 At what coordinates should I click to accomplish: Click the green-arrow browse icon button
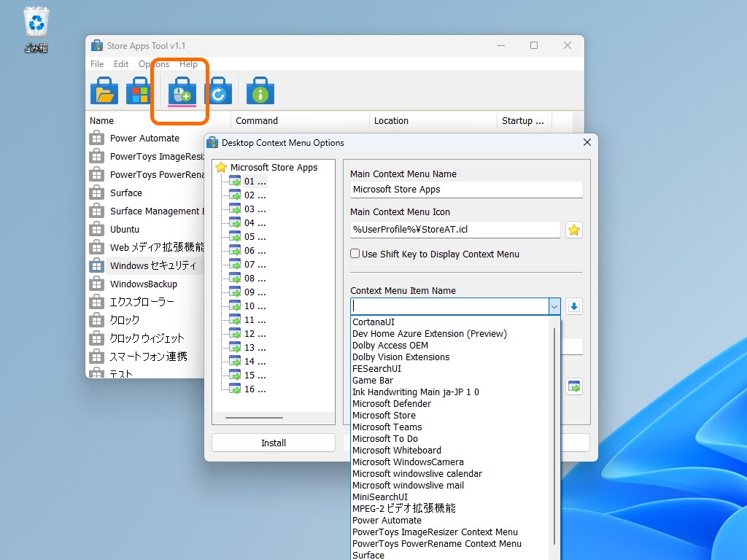coord(574,386)
